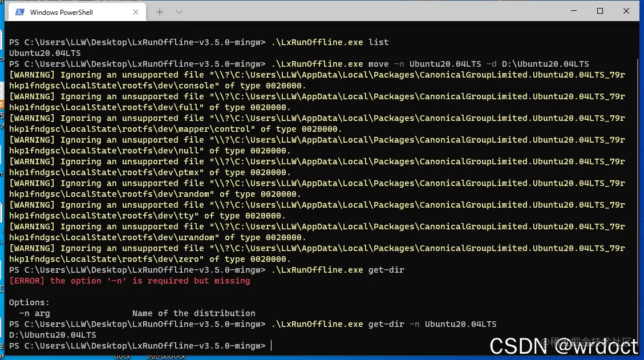Click the warning line about dev\mapper\control
The image size is (644, 360).
[x=317, y=124]
